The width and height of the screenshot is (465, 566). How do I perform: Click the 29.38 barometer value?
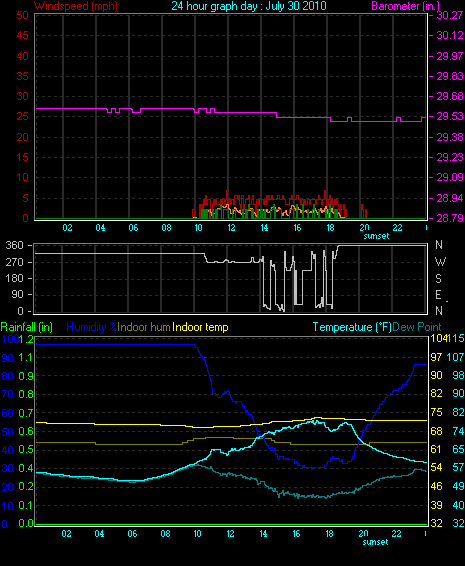pyautogui.click(x=450, y=137)
